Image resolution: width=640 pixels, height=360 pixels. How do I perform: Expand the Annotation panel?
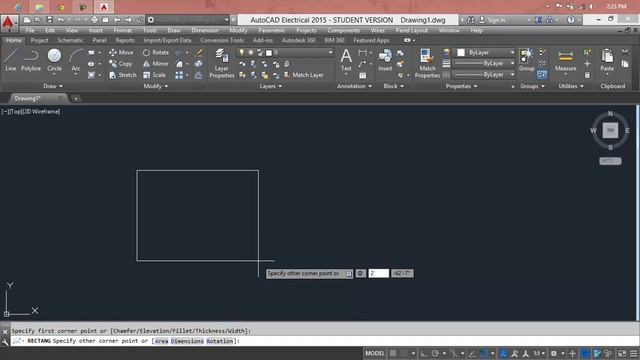(x=354, y=86)
